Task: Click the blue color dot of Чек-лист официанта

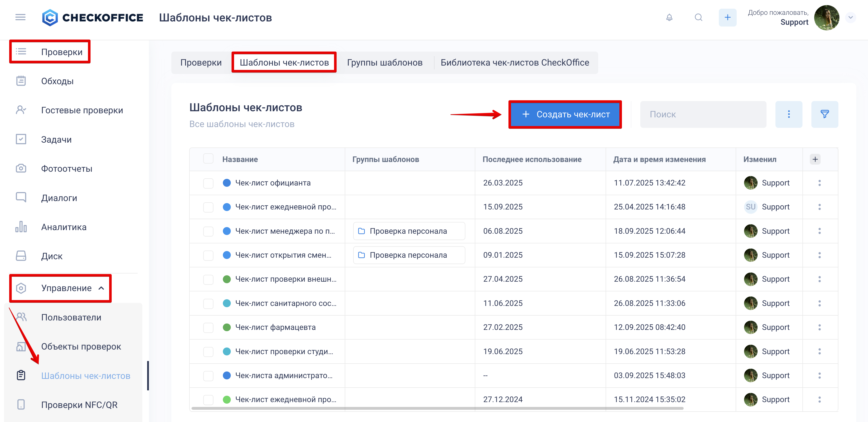Action: [227, 183]
